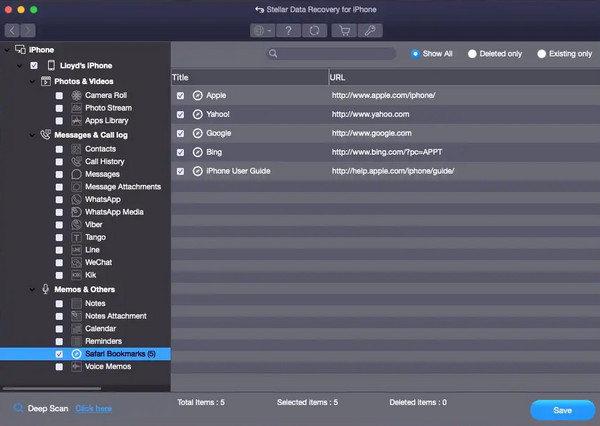Select the Existing only radio button

[x=541, y=54]
